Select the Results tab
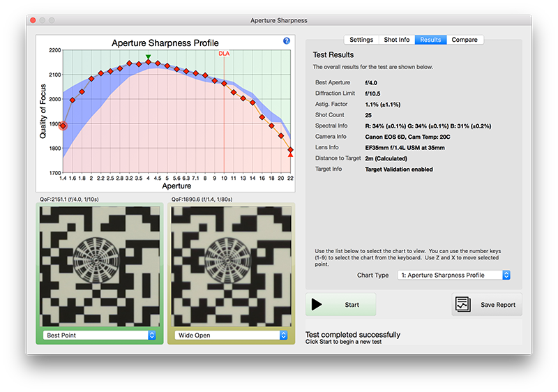This screenshot has height=392, width=558. pos(430,40)
